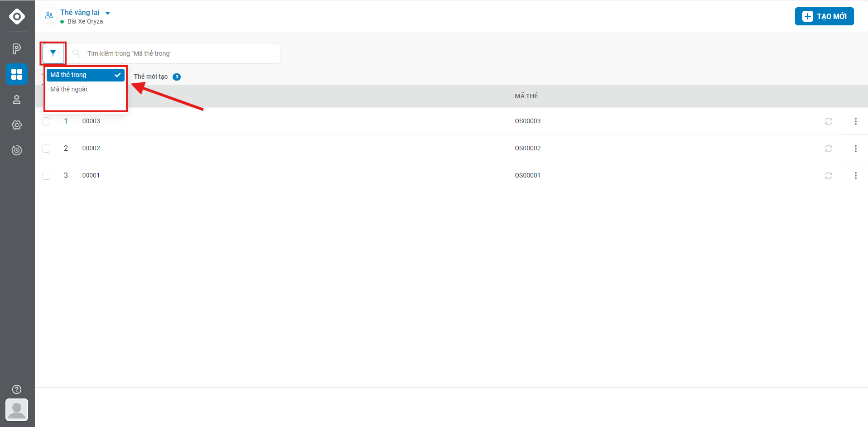
Task: Open the filter funnel dropdown
Action: [x=53, y=53]
